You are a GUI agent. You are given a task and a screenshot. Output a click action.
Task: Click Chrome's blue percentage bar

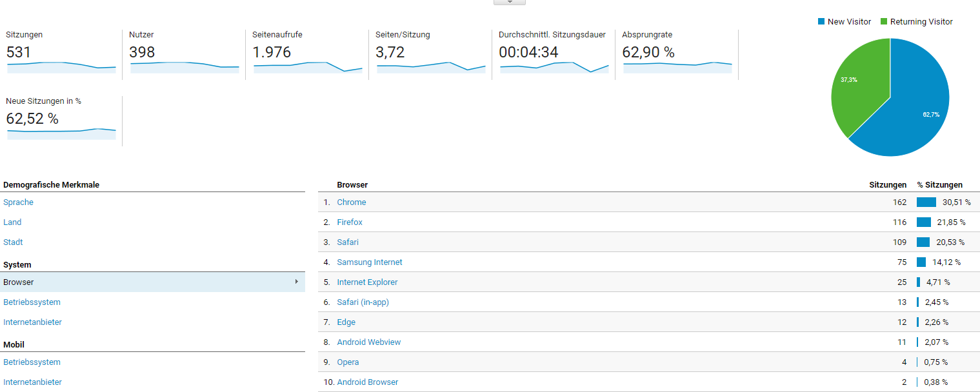point(926,202)
